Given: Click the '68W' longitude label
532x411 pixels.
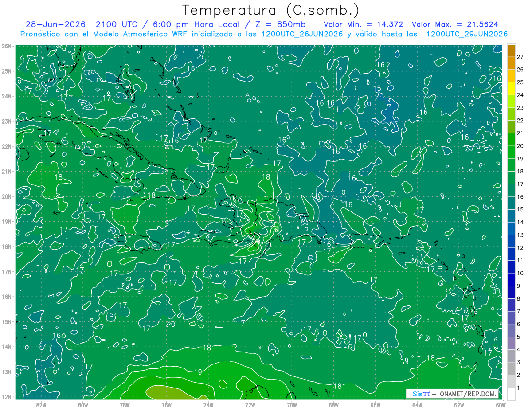Looking at the screenshot, I should [x=333, y=405].
